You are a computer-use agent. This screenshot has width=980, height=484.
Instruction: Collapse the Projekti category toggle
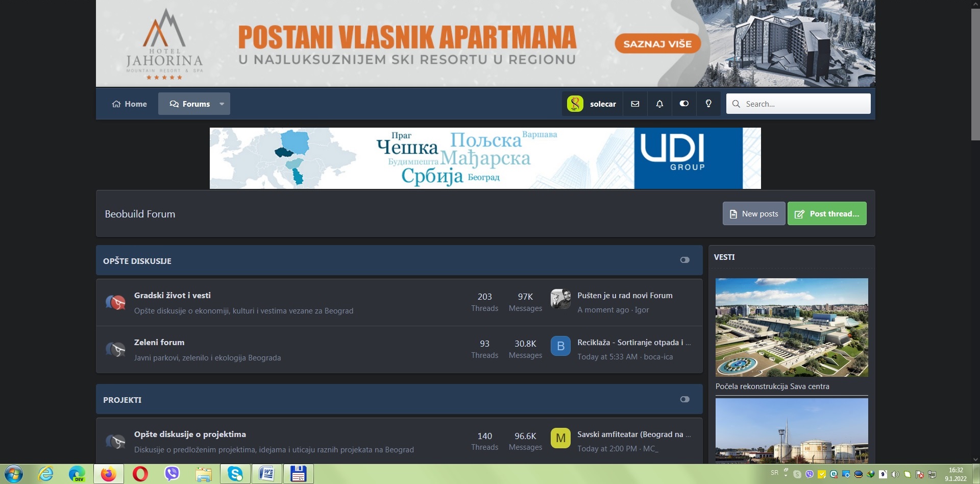[x=684, y=399]
